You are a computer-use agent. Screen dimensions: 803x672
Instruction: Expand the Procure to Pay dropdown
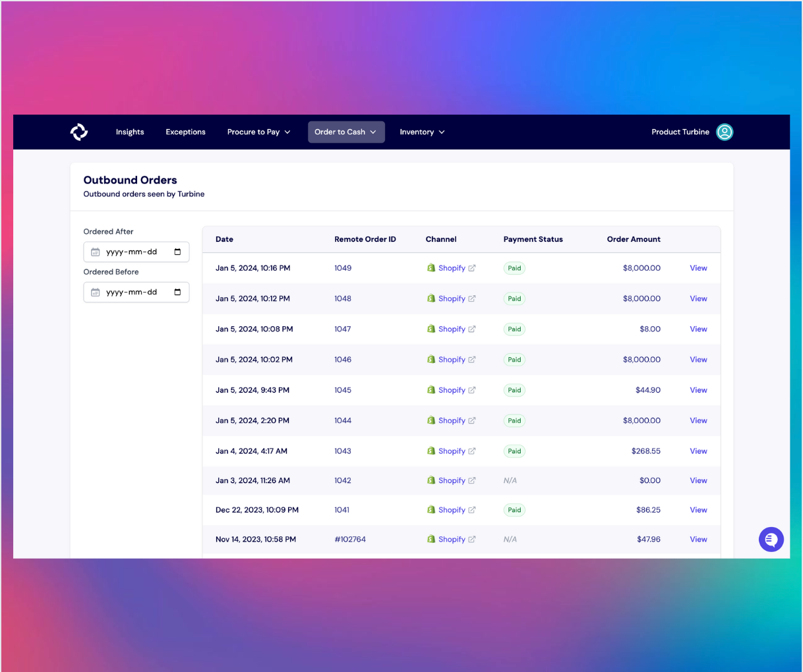coord(258,132)
